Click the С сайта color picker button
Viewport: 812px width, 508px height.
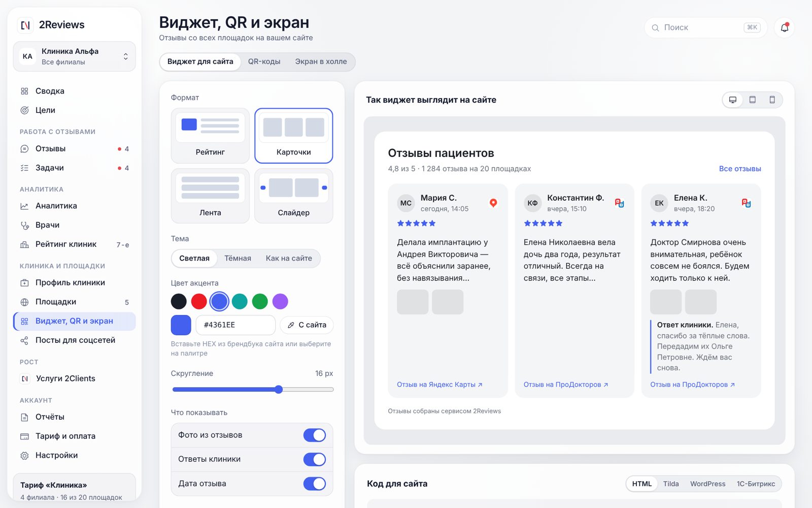pyautogui.click(x=307, y=325)
